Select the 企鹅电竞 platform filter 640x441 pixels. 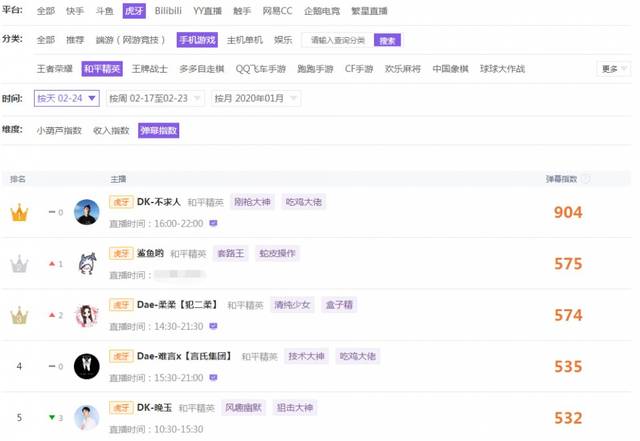click(322, 11)
